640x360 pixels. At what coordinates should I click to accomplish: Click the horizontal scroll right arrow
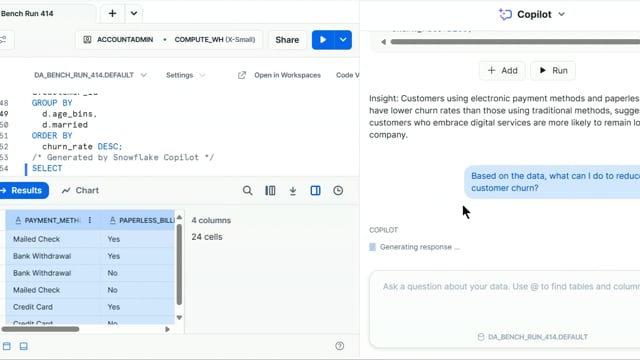click(167, 329)
